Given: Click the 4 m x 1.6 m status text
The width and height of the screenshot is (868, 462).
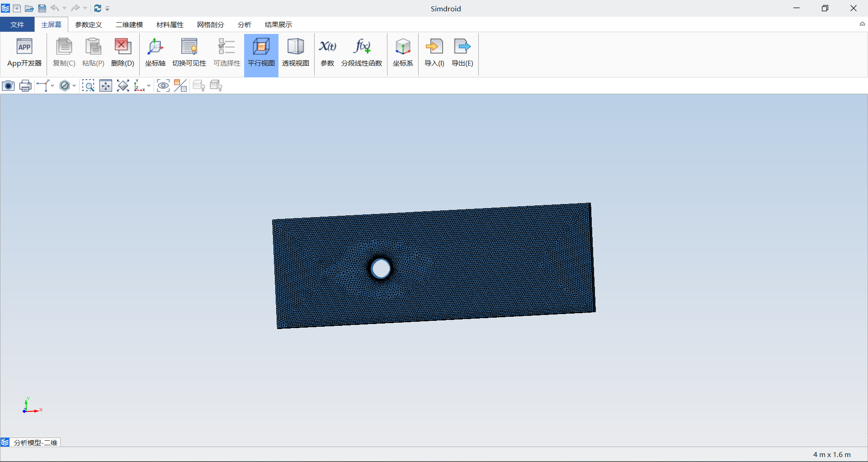Looking at the screenshot, I should pos(832,454).
